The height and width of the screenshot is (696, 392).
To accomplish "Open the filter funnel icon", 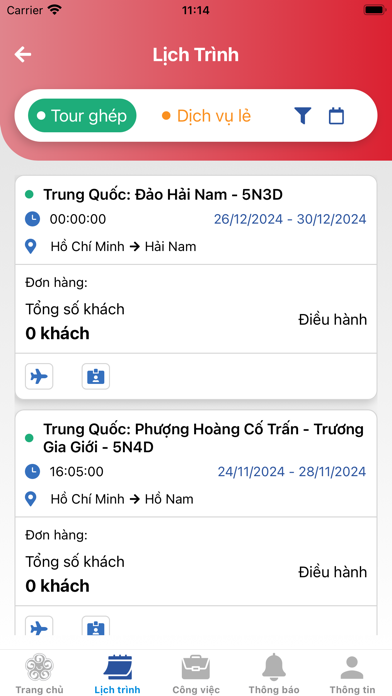I will click(303, 116).
